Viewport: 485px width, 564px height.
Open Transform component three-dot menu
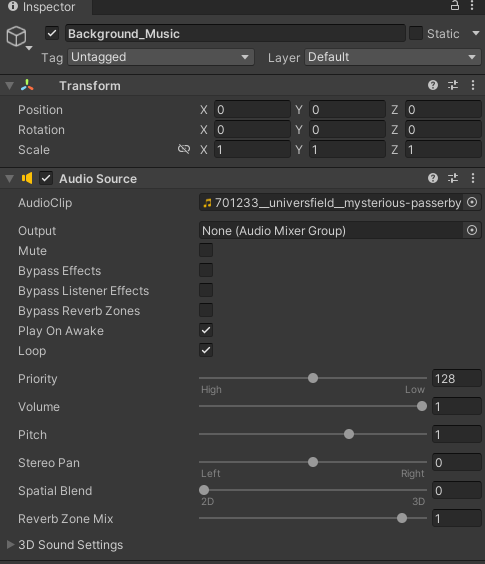tap(473, 85)
